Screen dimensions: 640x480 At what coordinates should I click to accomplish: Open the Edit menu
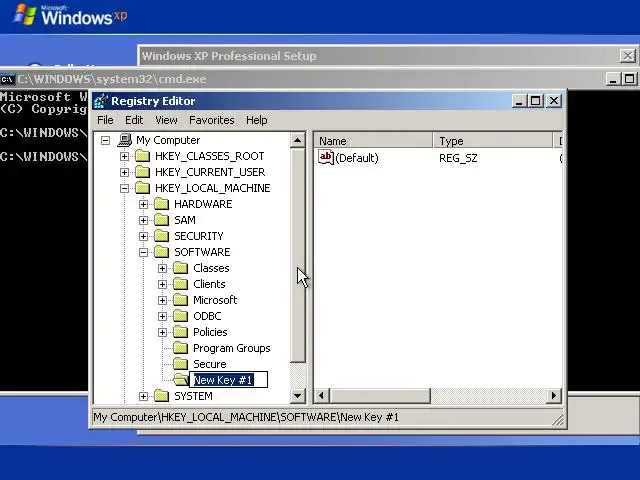(x=134, y=120)
